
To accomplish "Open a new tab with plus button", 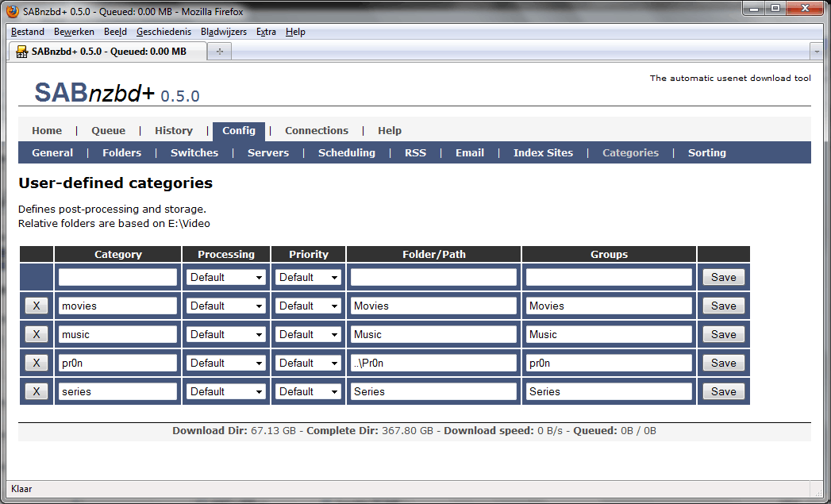I will 219,52.
